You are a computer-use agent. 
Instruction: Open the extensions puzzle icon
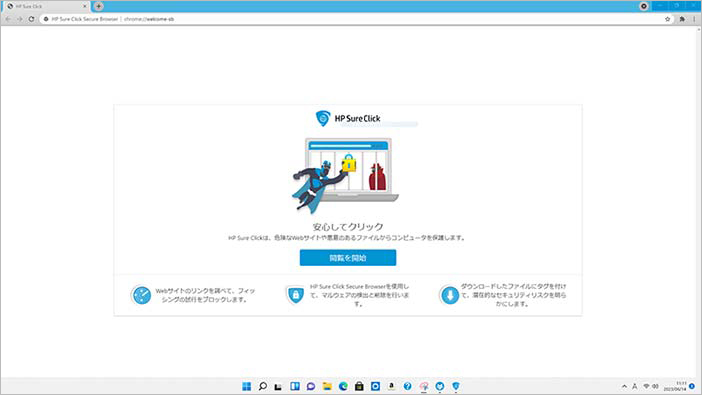tap(682, 19)
